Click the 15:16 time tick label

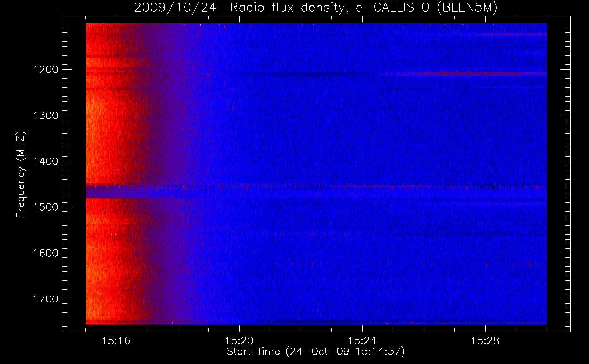point(116,341)
